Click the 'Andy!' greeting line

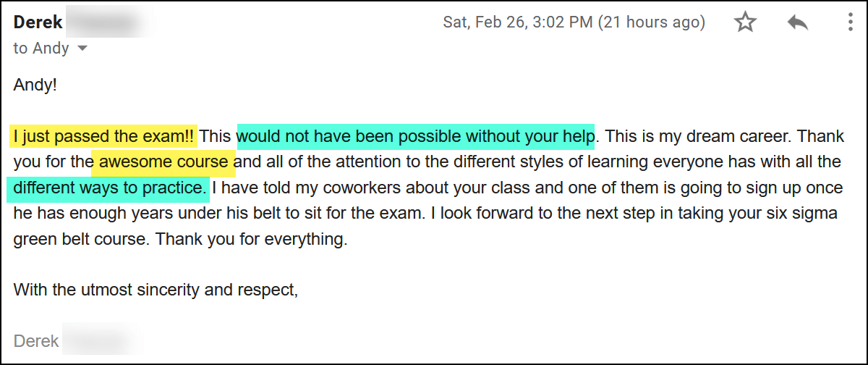click(35, 85)
